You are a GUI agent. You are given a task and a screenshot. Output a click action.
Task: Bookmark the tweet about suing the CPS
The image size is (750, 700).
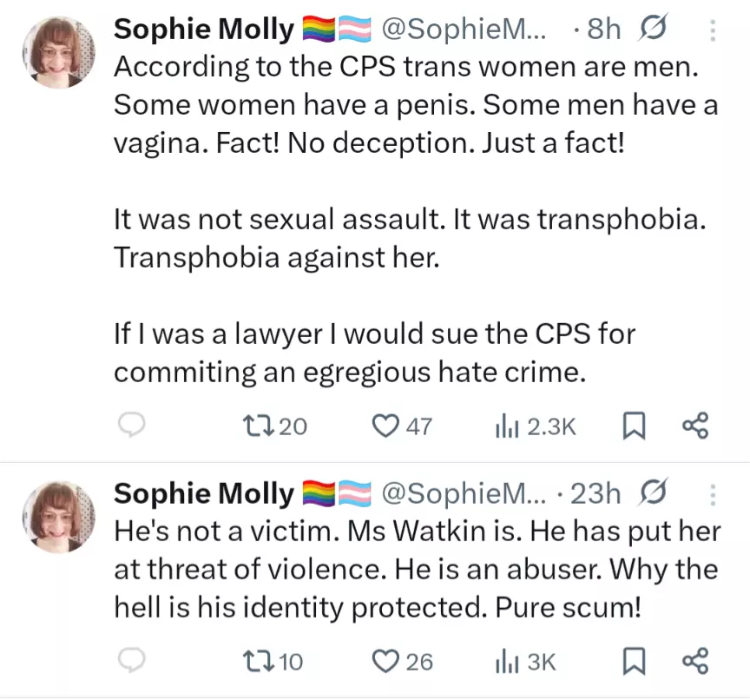point(633,426)
